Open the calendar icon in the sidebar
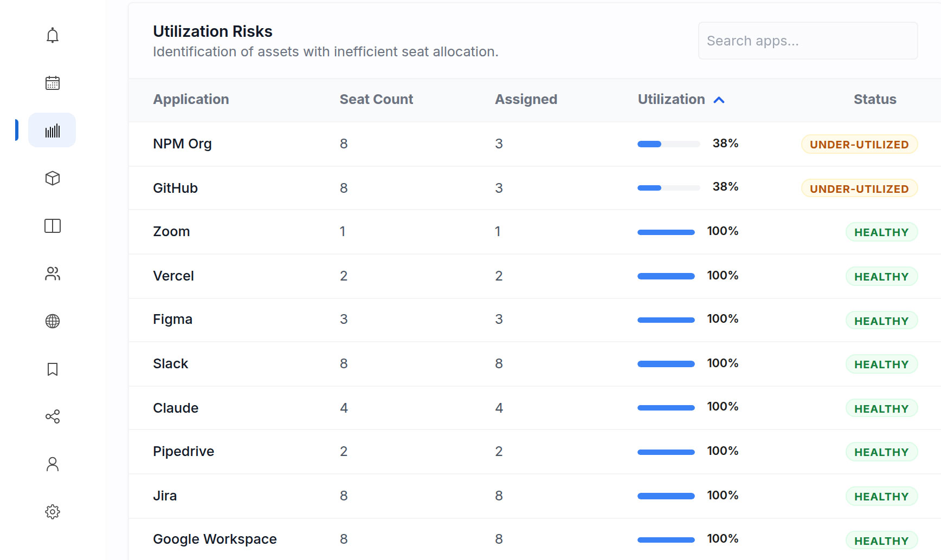The width and height of the screenshot is (941, 560). tap(52, 82)
